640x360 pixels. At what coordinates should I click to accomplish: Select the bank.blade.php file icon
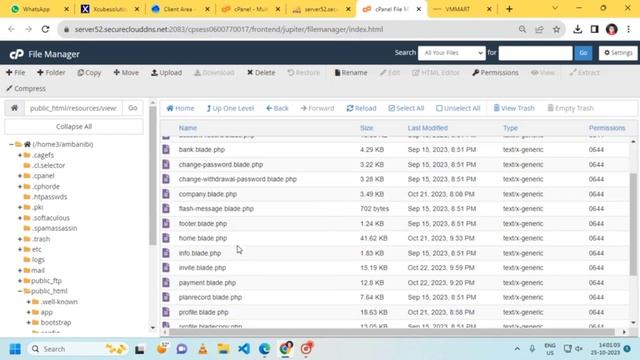pos(166,149)
